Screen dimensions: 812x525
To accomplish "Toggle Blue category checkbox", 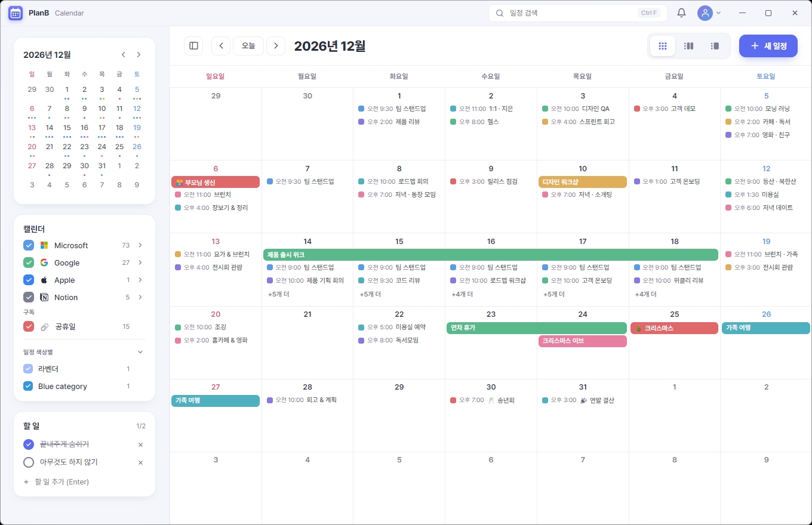I will pos(28,386).
